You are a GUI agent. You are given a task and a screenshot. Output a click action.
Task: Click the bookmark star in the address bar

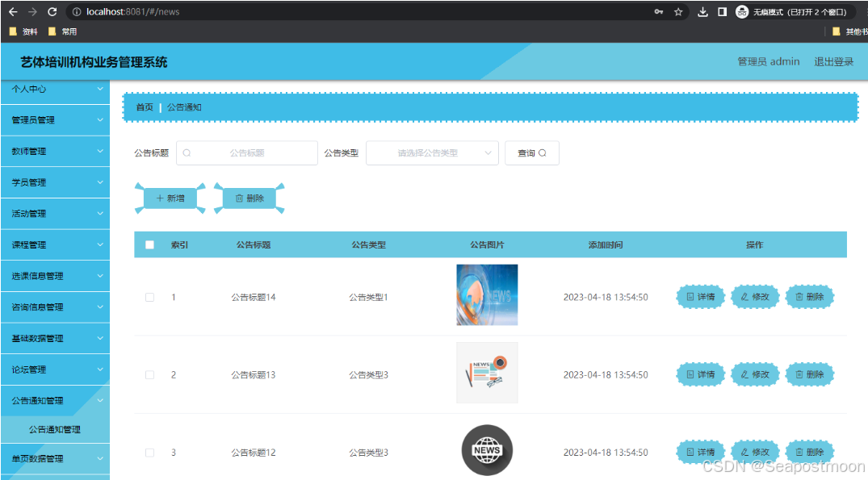(677, 12)
